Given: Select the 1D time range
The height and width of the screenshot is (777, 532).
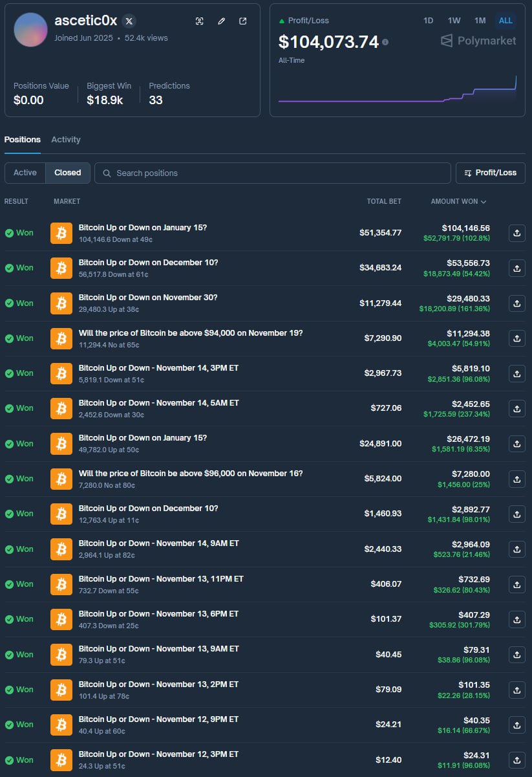Looking at the screenshot, I should [x=428, y=20].
